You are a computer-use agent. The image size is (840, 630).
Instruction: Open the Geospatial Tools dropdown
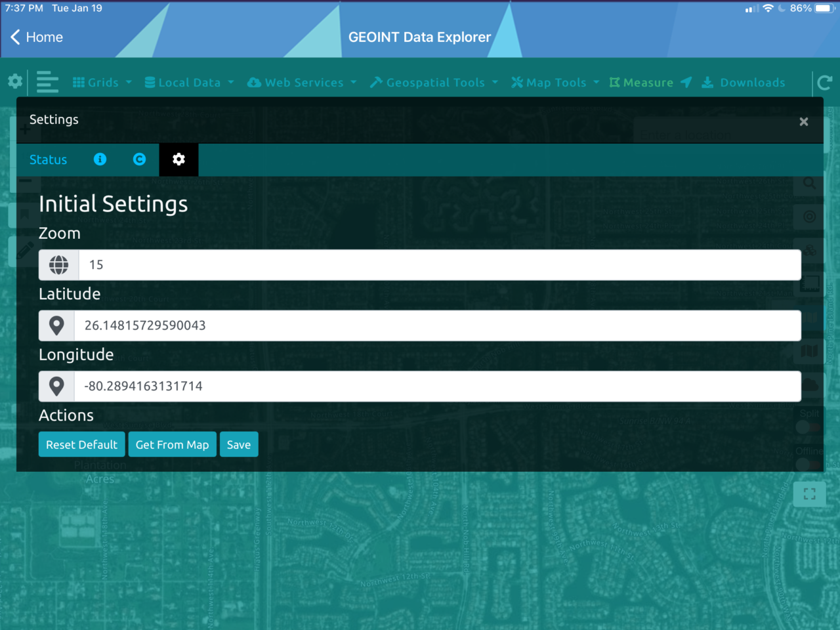point(434,83)
